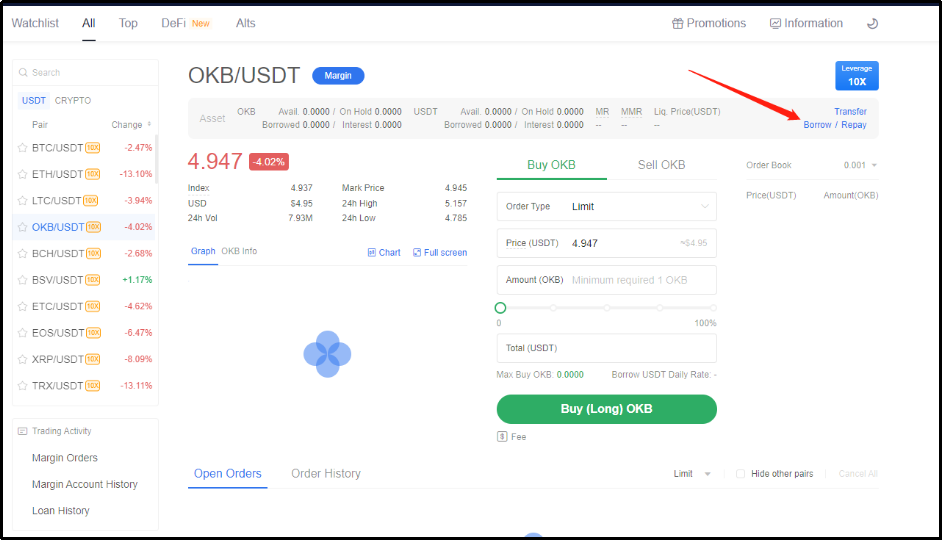This screenshot has height=540, width=942.
Task: Click the Repay link
Action: 854,125
